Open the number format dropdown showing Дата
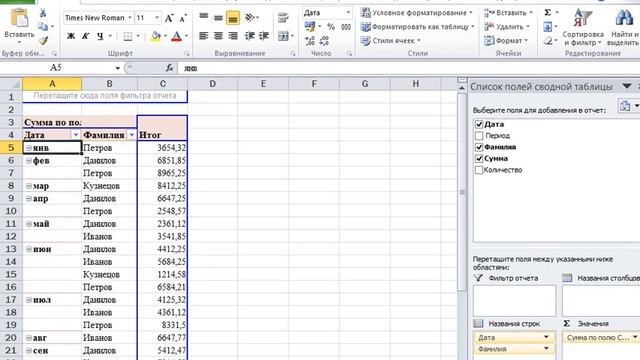The height and width of the screenshot is (360, 640). pyautogui.click(x=348, y=13)
